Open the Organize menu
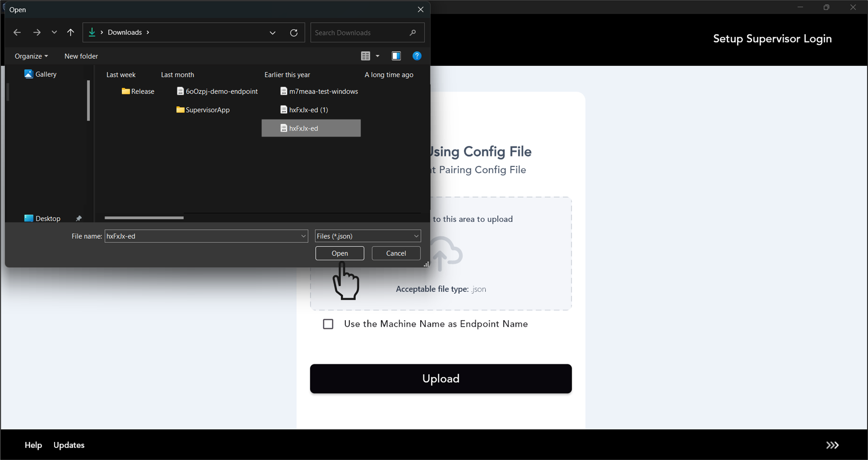Screen dimensions: 868x460 [x=31, y=56]
